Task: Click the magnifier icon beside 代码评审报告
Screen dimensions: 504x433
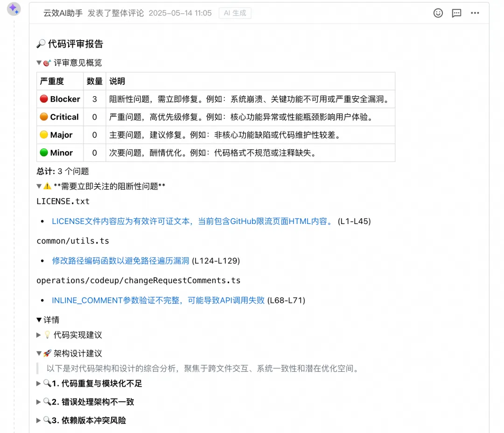Action: 41,44
